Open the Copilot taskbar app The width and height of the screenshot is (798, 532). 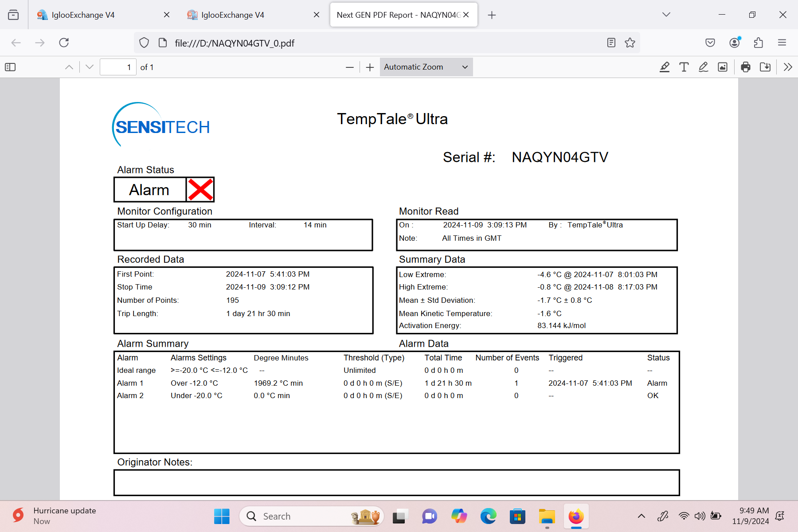pos(459,516)
